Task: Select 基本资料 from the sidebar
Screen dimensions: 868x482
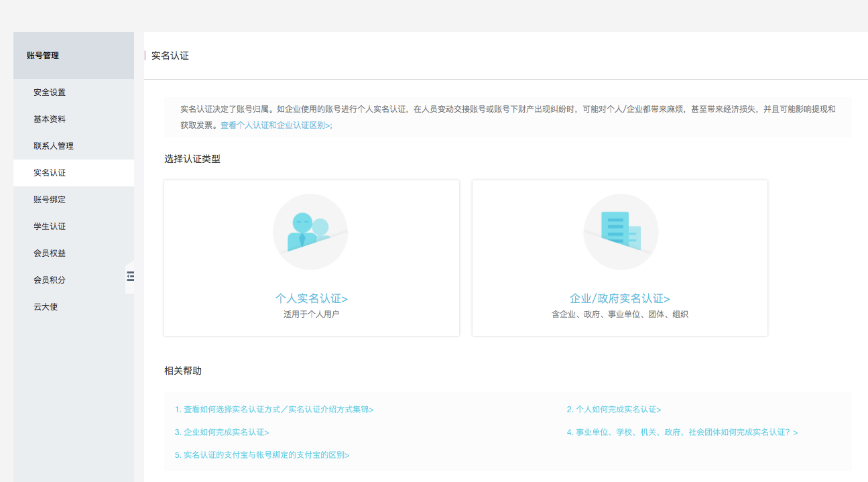Action: (50, 119)
